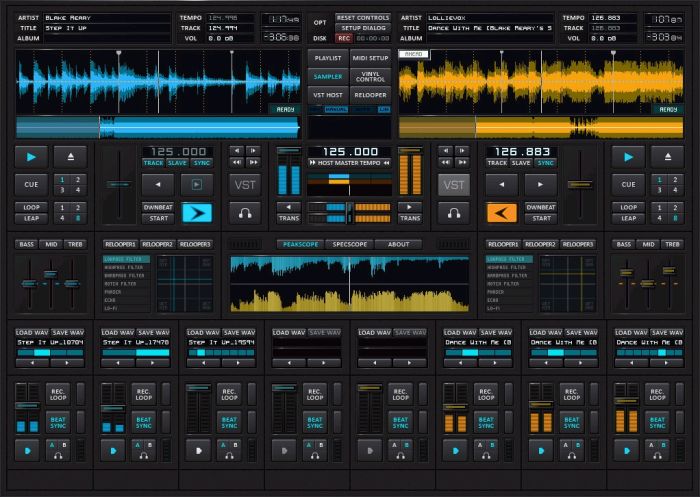The width and height of the screenshot is (700, 497).
Task: Select Bandpass Filter in right Relooper list
Action: [x=509, y=276]
